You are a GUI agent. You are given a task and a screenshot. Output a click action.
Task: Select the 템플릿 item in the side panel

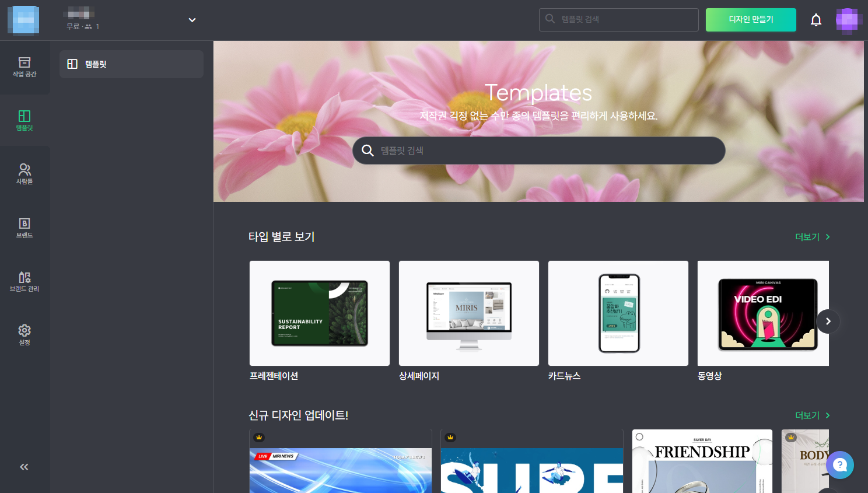131,64
